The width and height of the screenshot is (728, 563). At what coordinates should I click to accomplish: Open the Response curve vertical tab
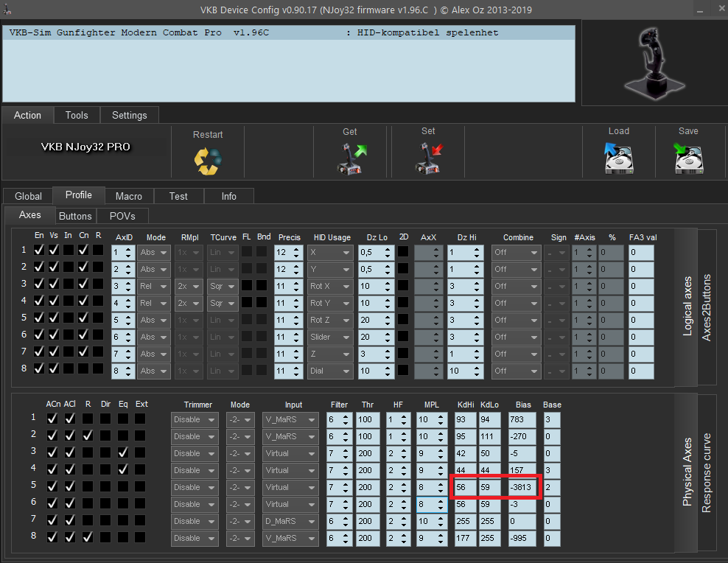(x=707, y=472)
